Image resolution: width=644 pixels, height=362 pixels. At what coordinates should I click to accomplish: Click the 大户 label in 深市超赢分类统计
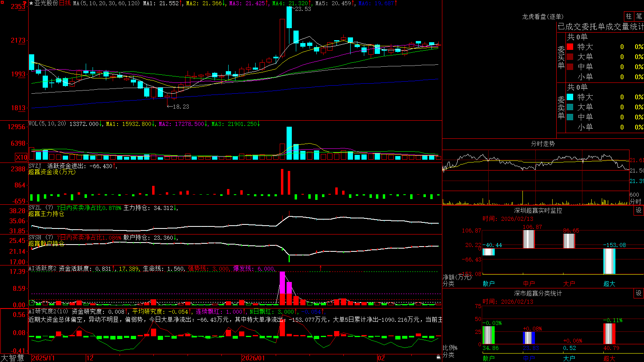(x=569, y=358)
